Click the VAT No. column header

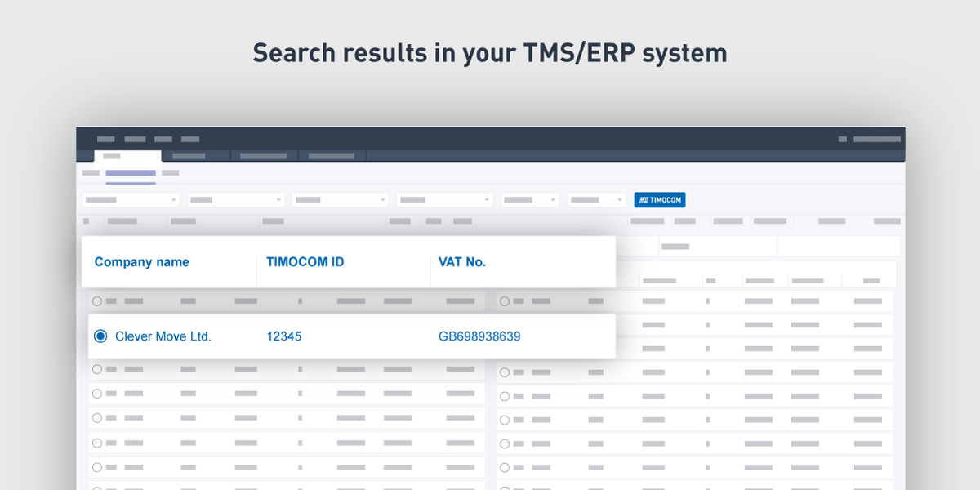[461, 262]
